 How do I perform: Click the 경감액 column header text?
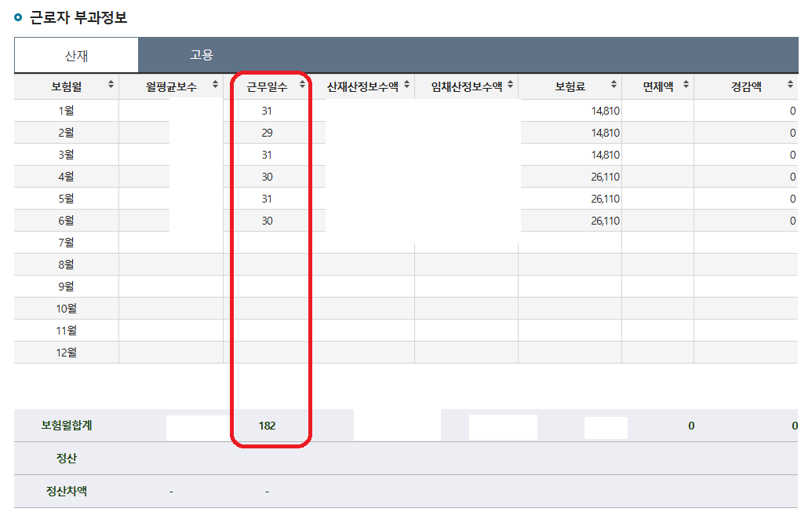coord(746,86)
